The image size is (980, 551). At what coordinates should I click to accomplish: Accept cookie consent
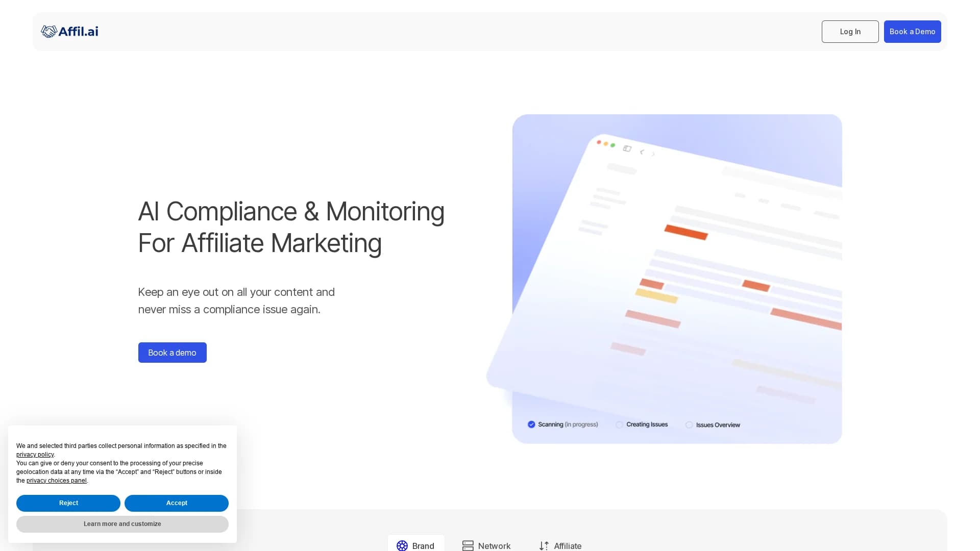[x=177, y=503]
